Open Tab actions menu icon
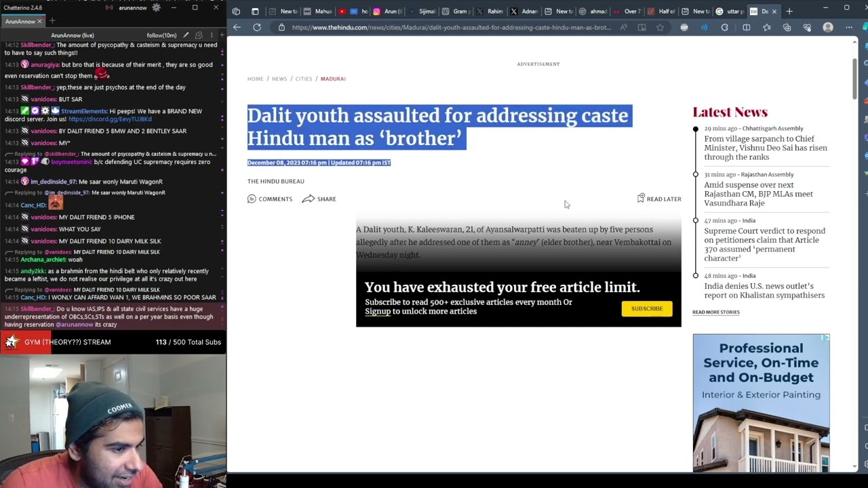The height and width of the screenshot is (488, 868). click(255, 12)
